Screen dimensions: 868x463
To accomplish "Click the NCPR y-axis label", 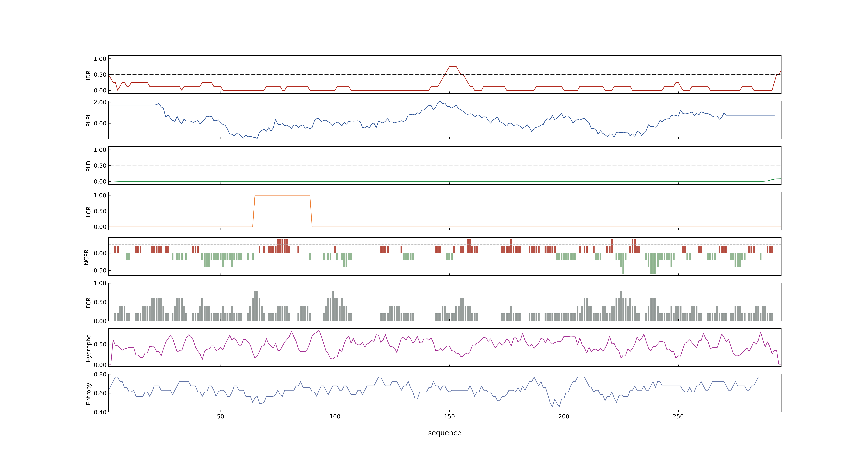I will point(86,257).
